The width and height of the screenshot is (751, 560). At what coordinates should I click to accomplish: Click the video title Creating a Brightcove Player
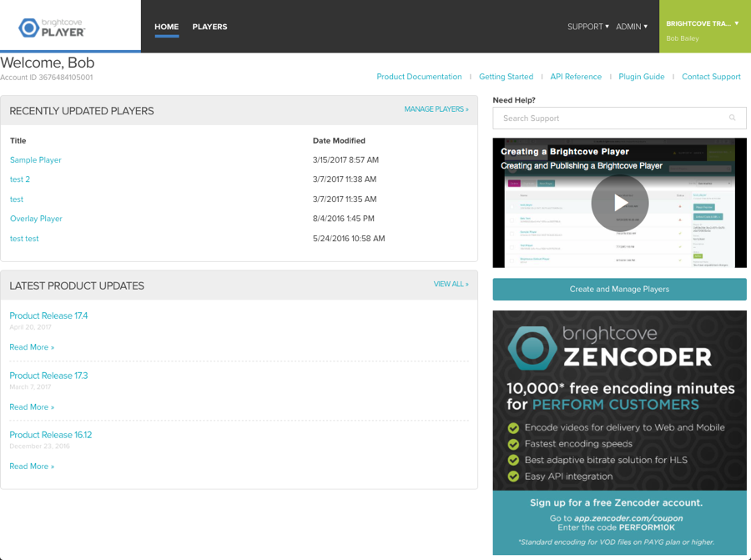pos(565,152)
